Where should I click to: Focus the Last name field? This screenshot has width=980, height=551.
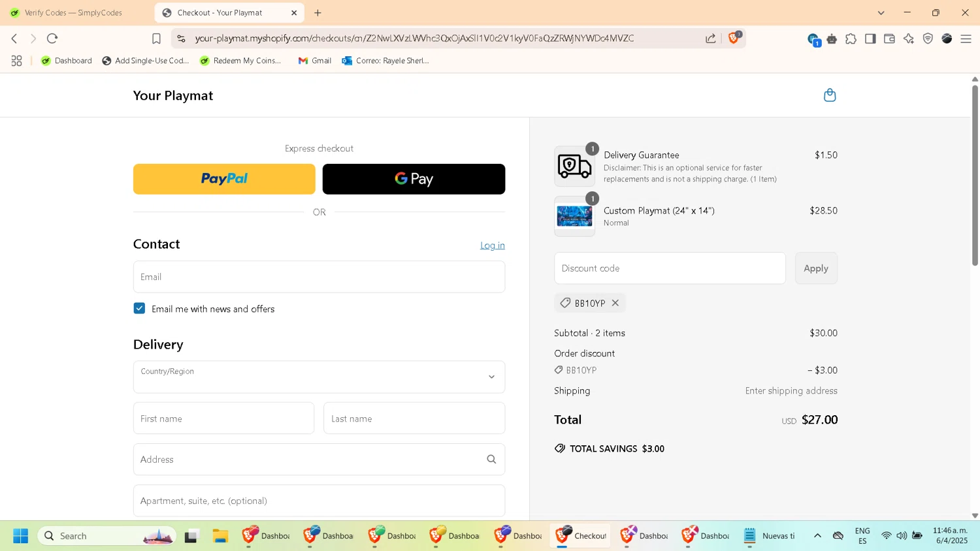414,418
